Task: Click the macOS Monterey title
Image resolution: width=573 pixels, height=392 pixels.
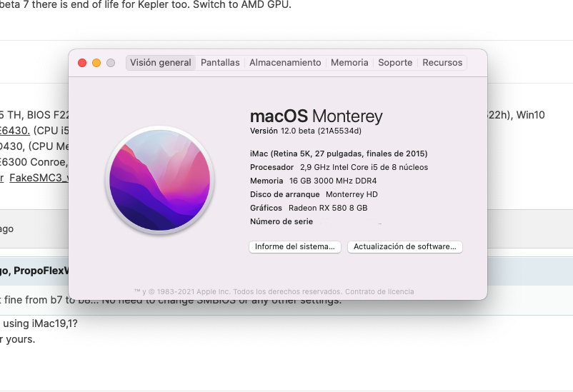Action: tap(316, 116)
